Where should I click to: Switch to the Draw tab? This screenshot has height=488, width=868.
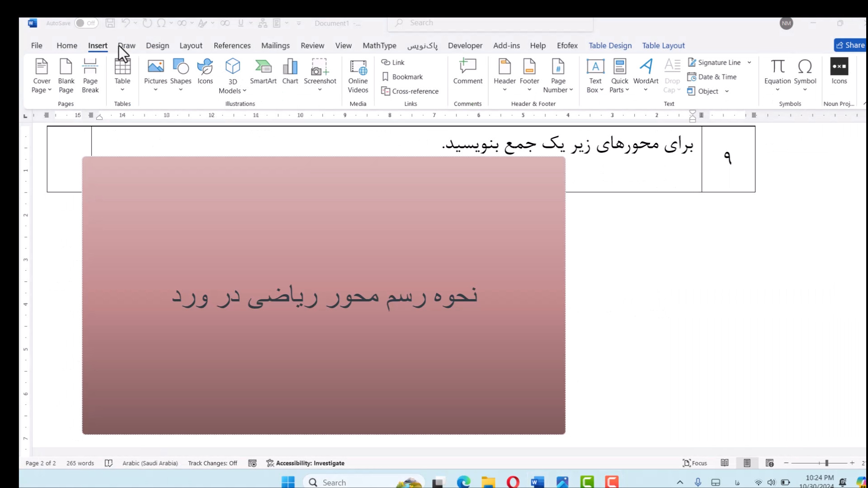click(x=127, y=46)
